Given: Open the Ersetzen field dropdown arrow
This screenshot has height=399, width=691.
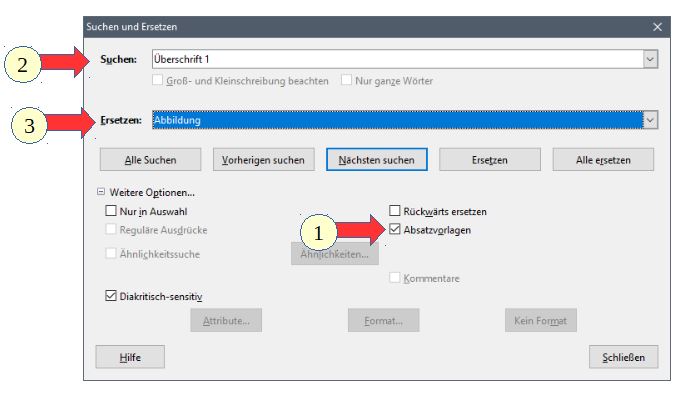Looking at the screenshot, I should 650,120.
